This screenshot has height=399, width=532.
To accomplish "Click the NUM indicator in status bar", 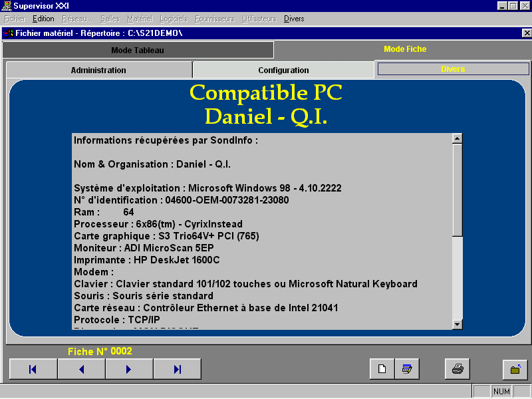I will (501, 392).
